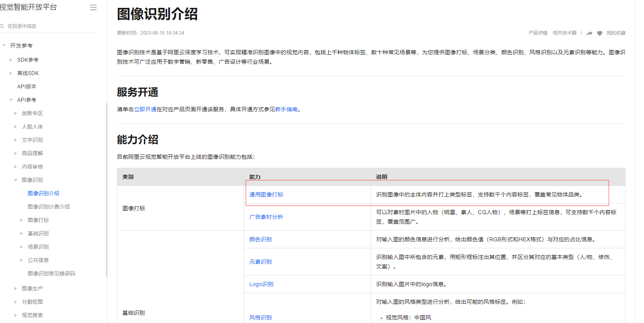Expand the SDK参考 tree node
This screenshot has height=323, width=644.
(11, 60)
